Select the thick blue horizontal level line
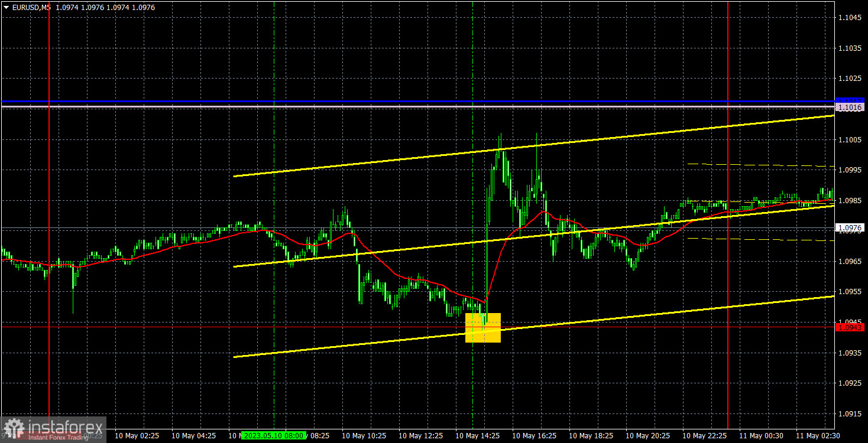 tap(417, 102)
